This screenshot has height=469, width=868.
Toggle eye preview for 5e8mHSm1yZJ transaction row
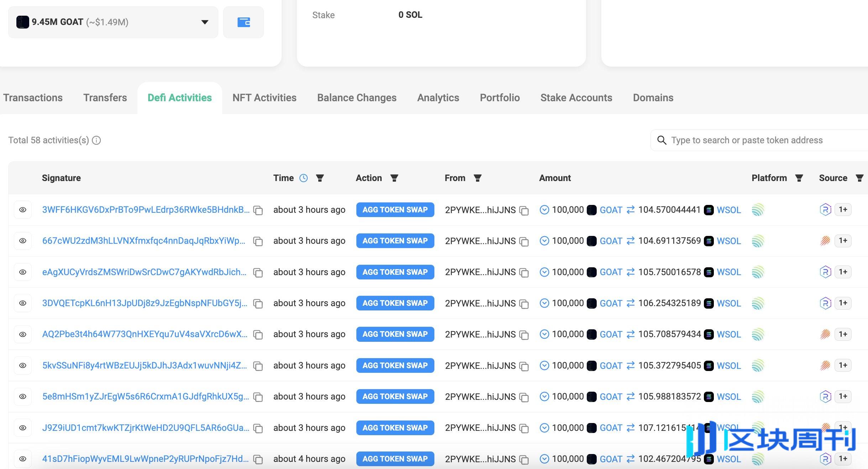click(23, 396)
